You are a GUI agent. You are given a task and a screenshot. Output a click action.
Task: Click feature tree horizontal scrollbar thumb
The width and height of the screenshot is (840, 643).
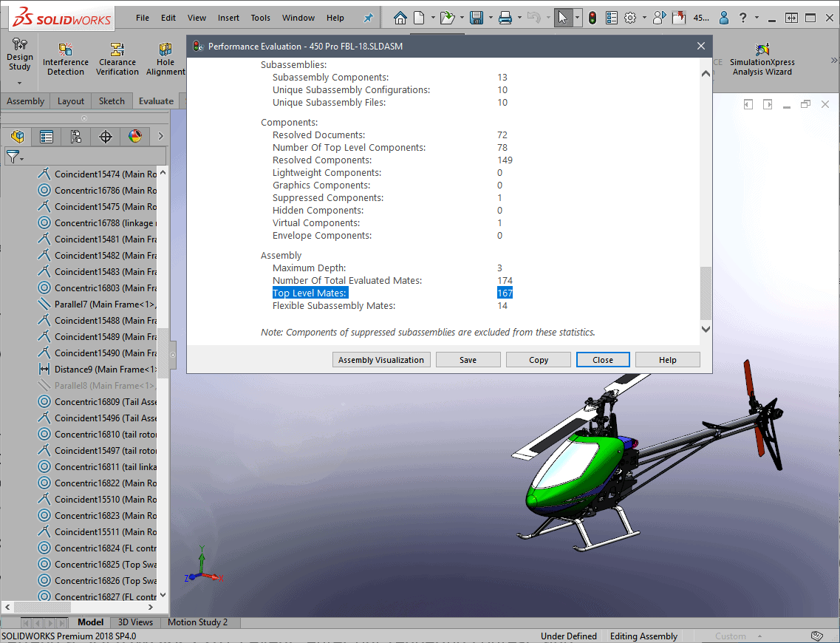(42, 607)
